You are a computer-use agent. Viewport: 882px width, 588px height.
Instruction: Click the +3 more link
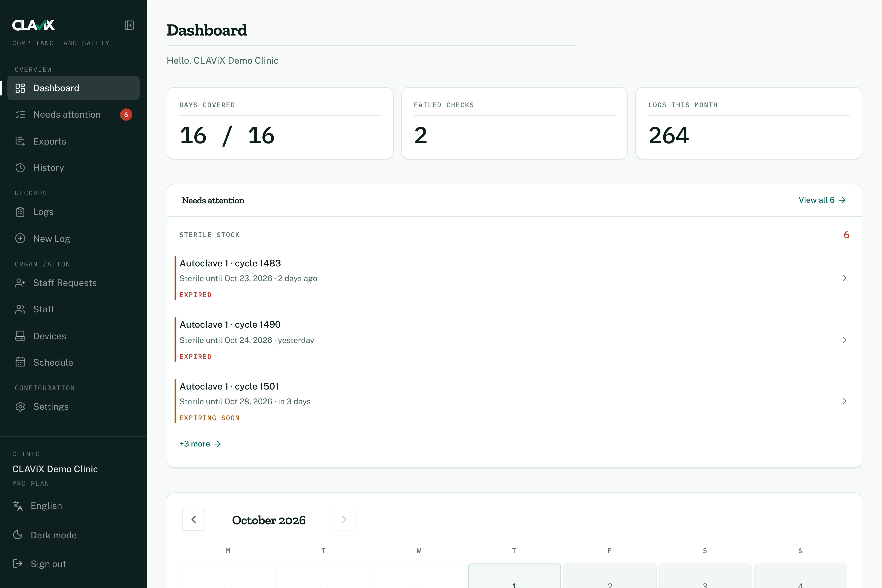pyautogui.click(x=200, y=444)
